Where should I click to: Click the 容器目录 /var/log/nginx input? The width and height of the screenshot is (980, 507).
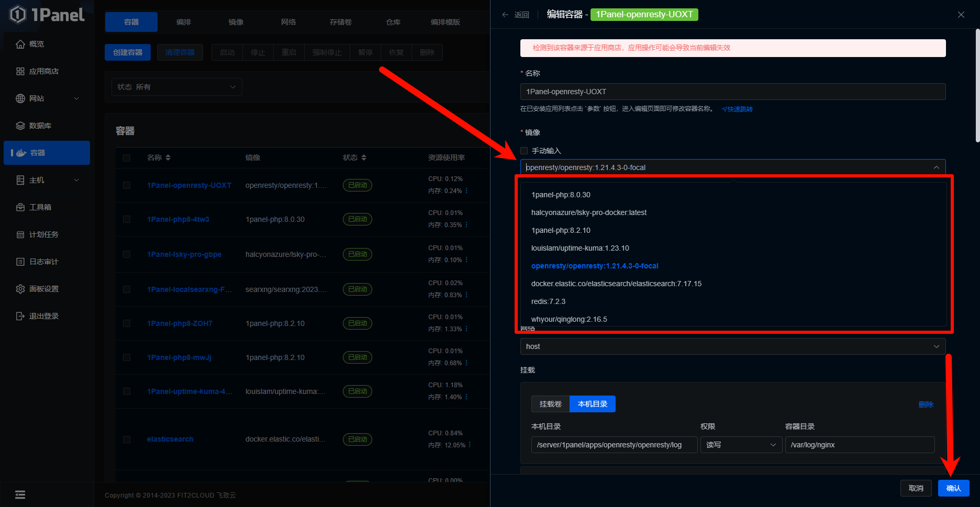pos(860,445)
